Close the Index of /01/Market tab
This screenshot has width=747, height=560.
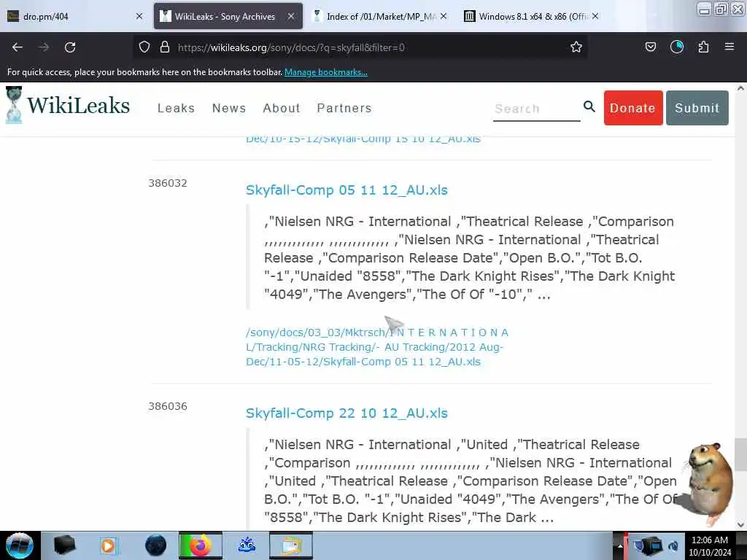point(444,16)
